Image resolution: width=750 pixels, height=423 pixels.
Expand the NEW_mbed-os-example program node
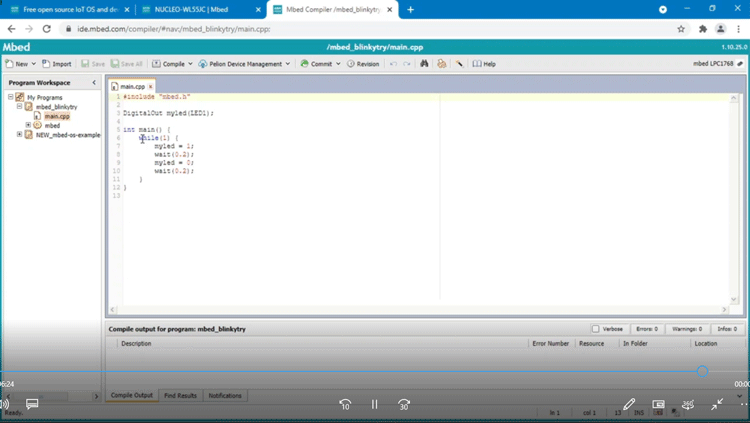pos(20,134)
